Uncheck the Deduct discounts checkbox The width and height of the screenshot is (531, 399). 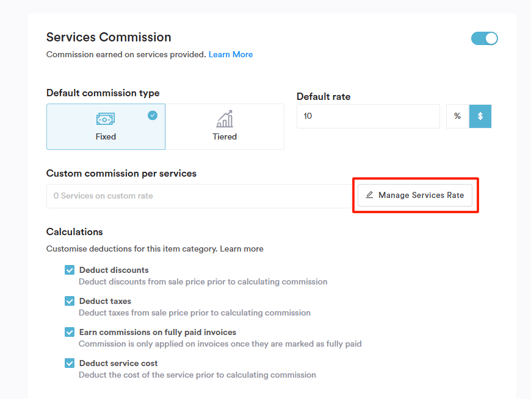(69, 270)
